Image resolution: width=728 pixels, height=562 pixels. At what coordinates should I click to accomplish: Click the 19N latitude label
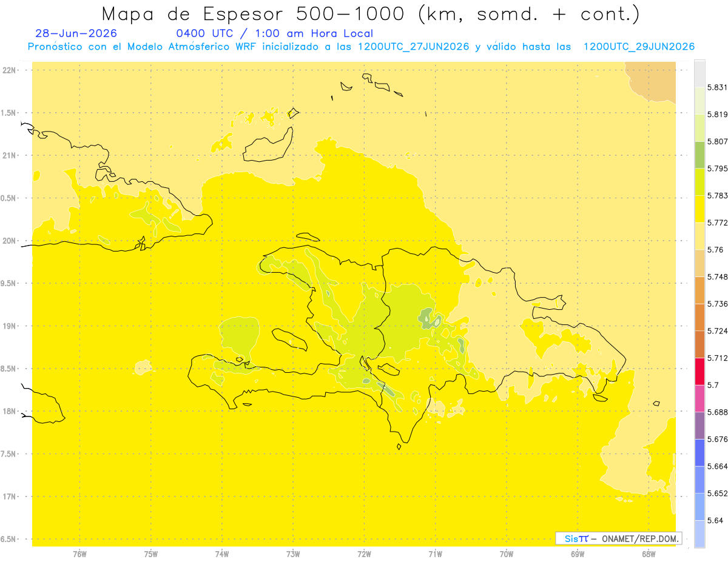10,326
